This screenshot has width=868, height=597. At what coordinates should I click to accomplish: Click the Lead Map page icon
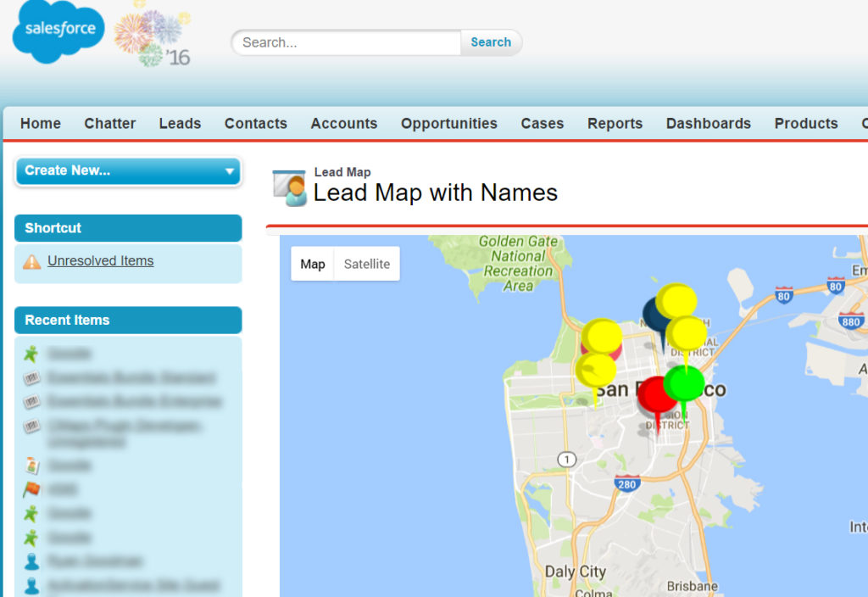point(290,188)
